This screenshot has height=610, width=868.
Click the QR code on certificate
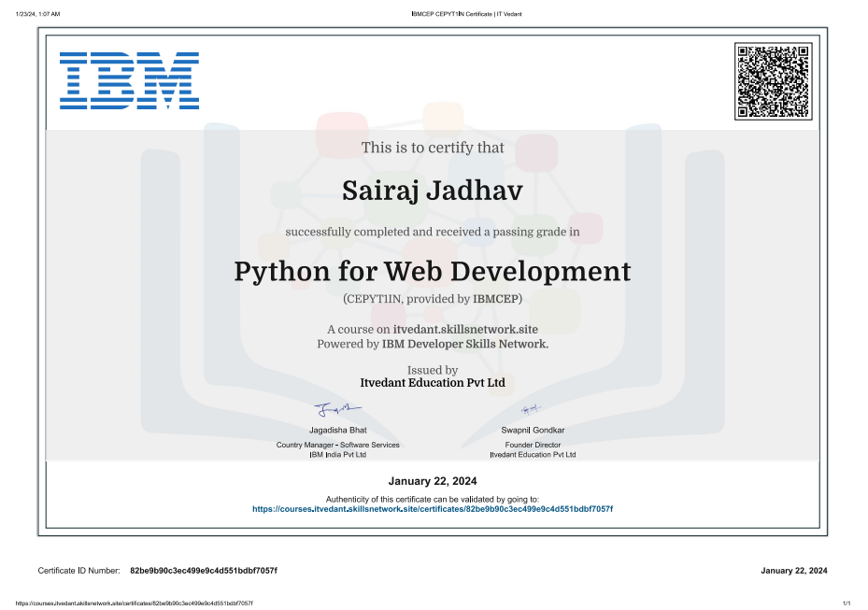click(x=774, y=81)
